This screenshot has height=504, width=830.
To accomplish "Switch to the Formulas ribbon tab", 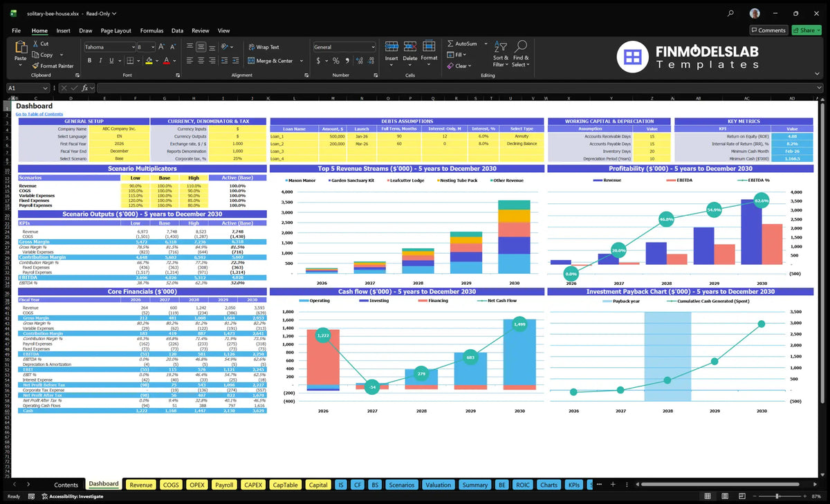I will 151,30.
